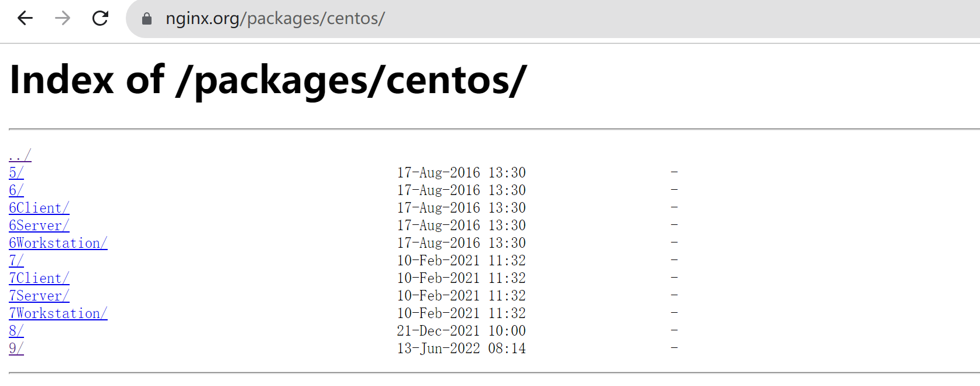Select the nginx.org URL text

click(x=275, y=18)
